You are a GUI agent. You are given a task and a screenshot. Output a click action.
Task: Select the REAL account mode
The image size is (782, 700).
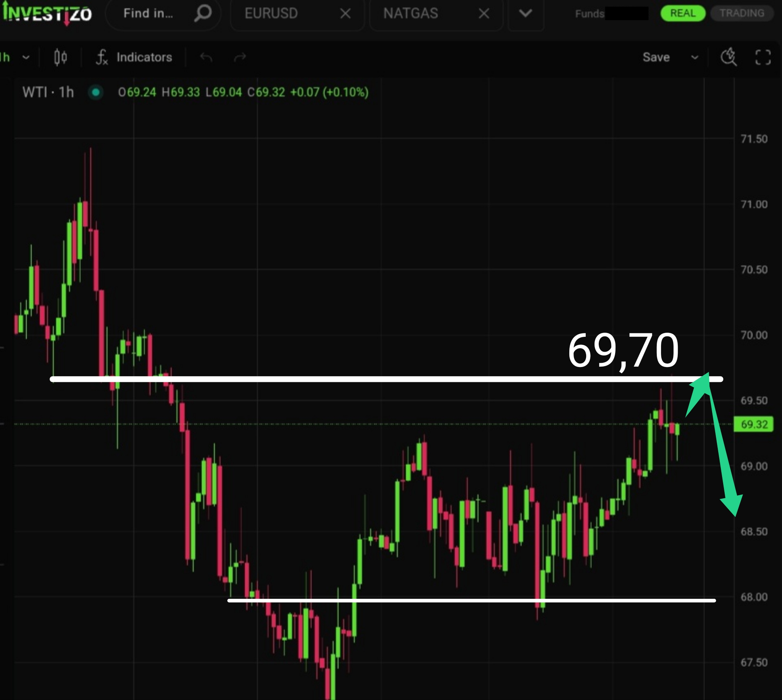(683, 13)
